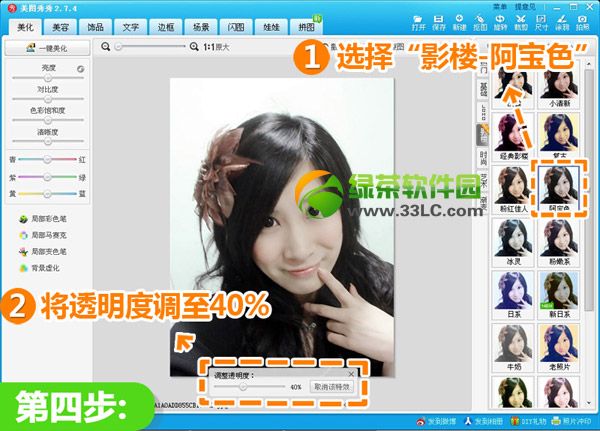
Task: Apply the 新日系 effect thumbnail
Action: click(559, 295)
